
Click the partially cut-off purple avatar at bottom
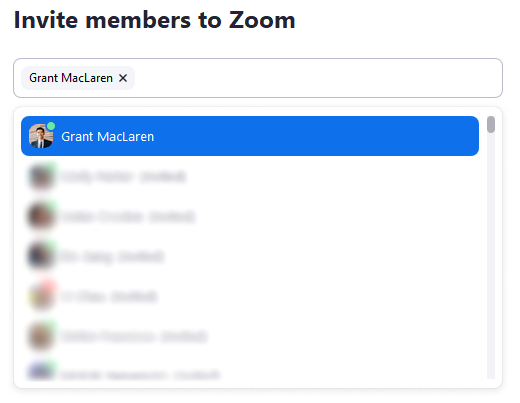coord(41,372)
